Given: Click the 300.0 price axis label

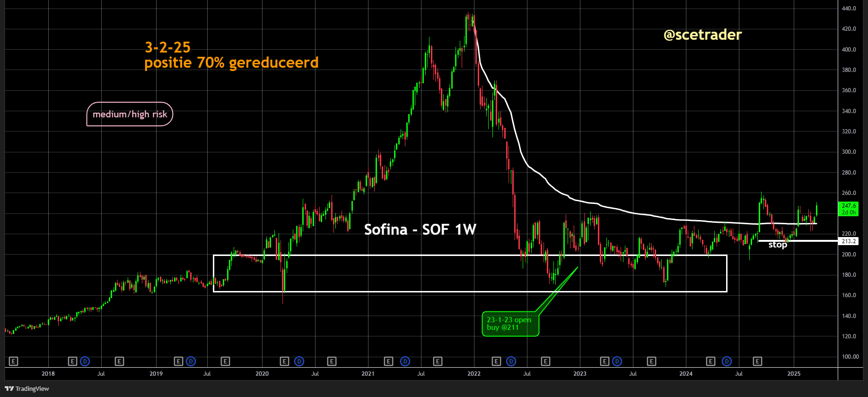Looking at the screenshot, I should pyautogui.click(x=849, y=152).
